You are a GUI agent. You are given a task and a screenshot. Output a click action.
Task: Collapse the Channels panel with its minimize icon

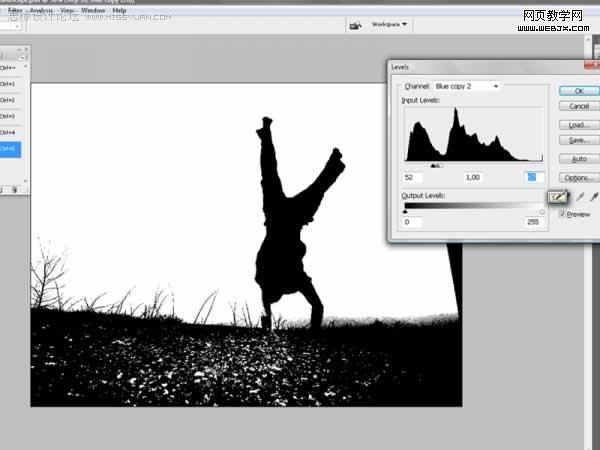(19, 49)
